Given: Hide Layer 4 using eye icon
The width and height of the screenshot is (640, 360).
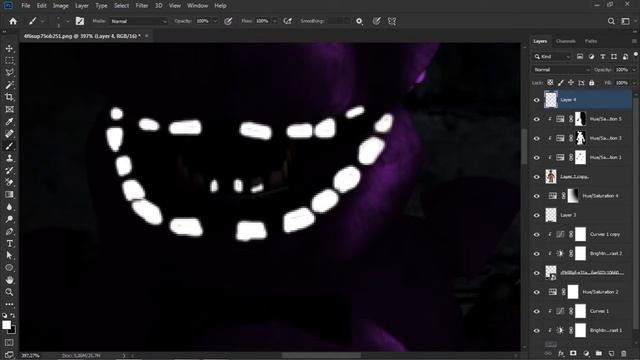Looking at the screenshot, I should point(537,100).
